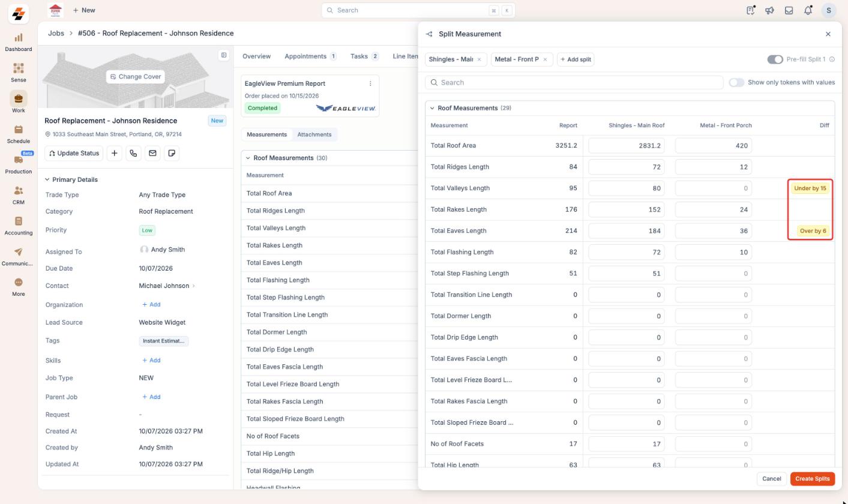Toggle the Pre-fill Split 1 switch
The width and height of the screenshot is (848, 504).
tap(775, 59)
